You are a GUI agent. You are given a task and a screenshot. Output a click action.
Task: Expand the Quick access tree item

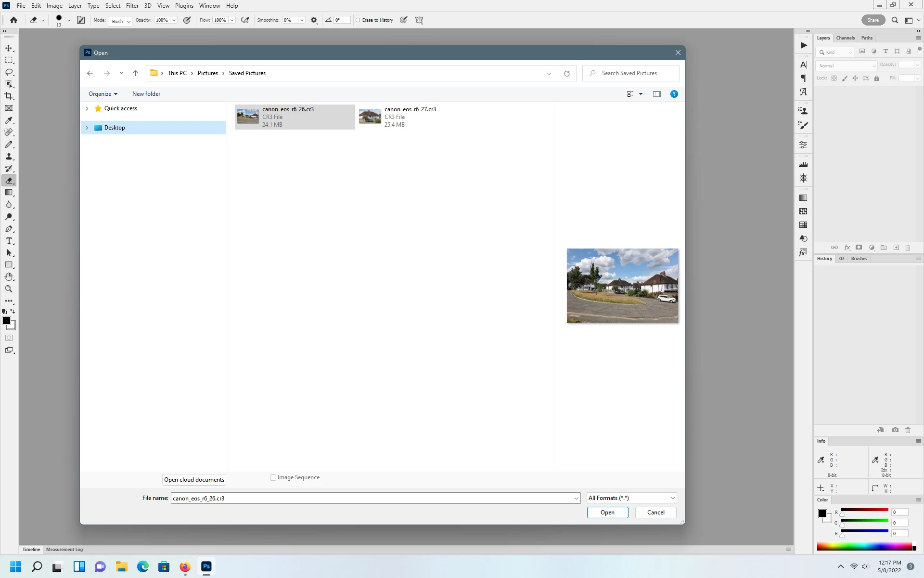(87, 108)
